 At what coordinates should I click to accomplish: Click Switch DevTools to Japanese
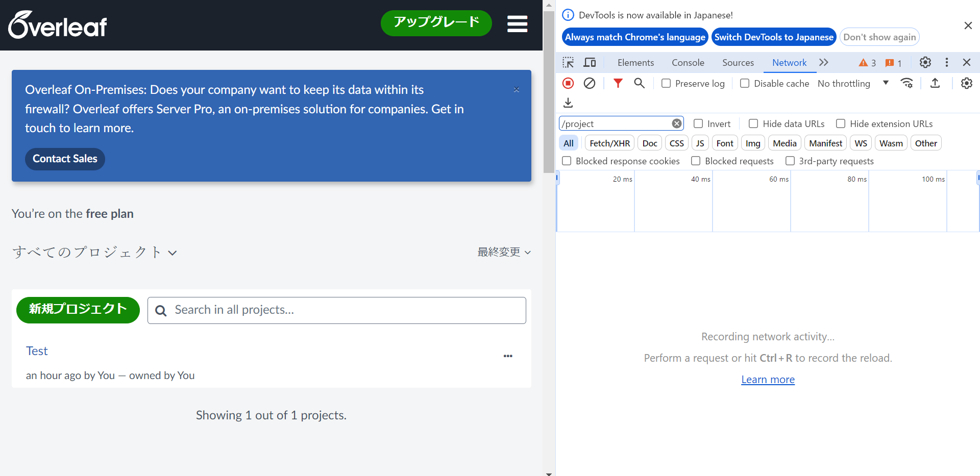point(774,37)
